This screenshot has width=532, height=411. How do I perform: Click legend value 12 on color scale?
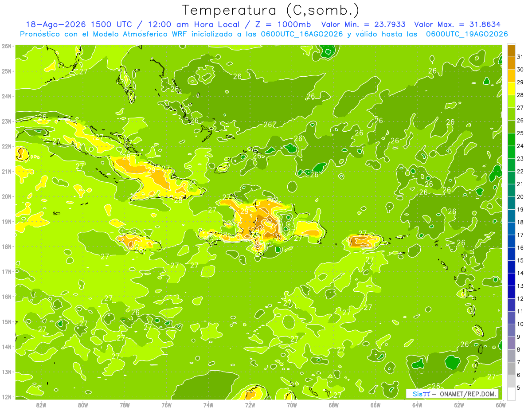click(520, 298)
